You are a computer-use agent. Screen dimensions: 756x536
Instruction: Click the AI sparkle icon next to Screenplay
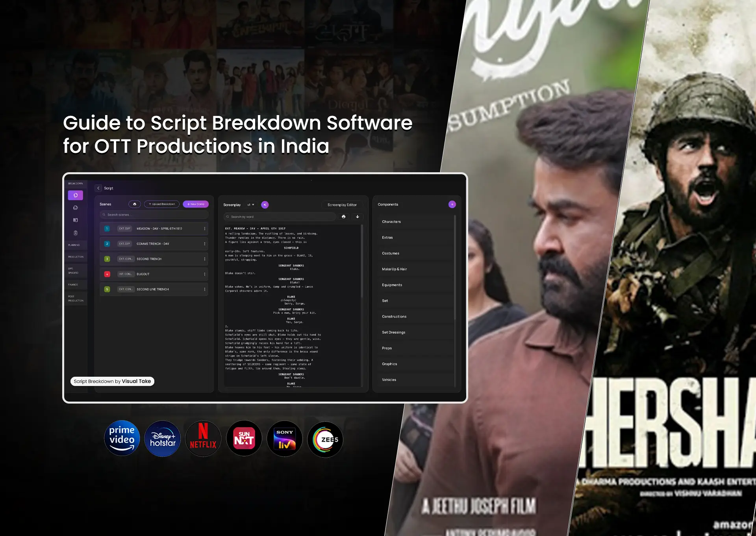(265, 205)
